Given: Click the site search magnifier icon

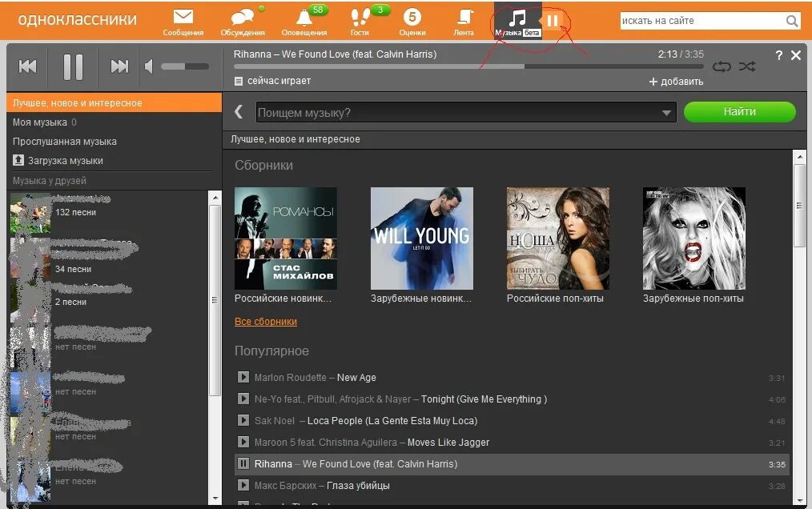Looking at the screenshot, I should click(792, 21).
